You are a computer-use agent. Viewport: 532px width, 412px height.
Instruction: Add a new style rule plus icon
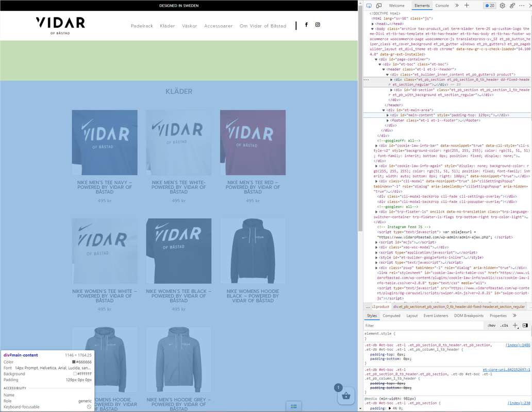click(x=515, y=325)
